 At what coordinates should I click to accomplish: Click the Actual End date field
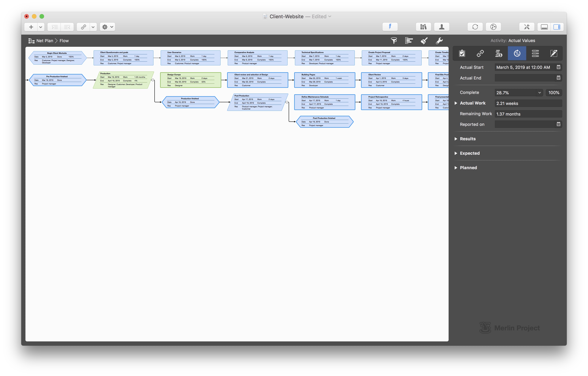[x=525, y=78]
